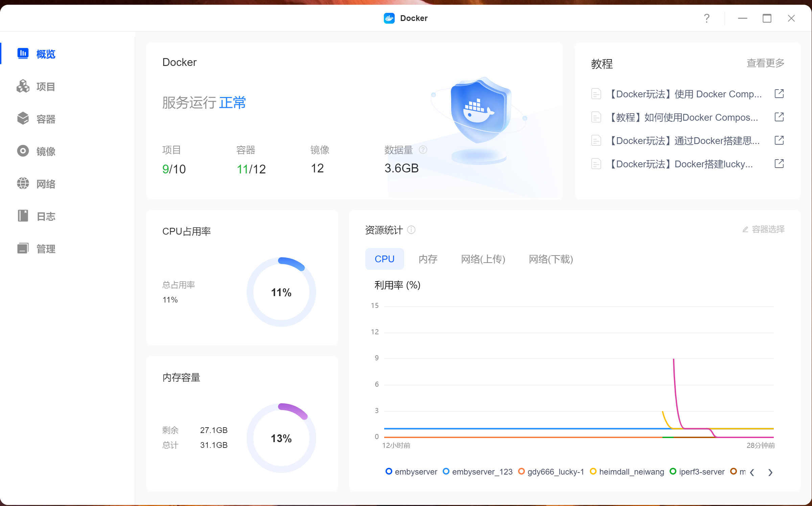Viewport: 812px width, 506px height.
Task: Switch to the 网络(下载) download tab
Action: (551, 259)
